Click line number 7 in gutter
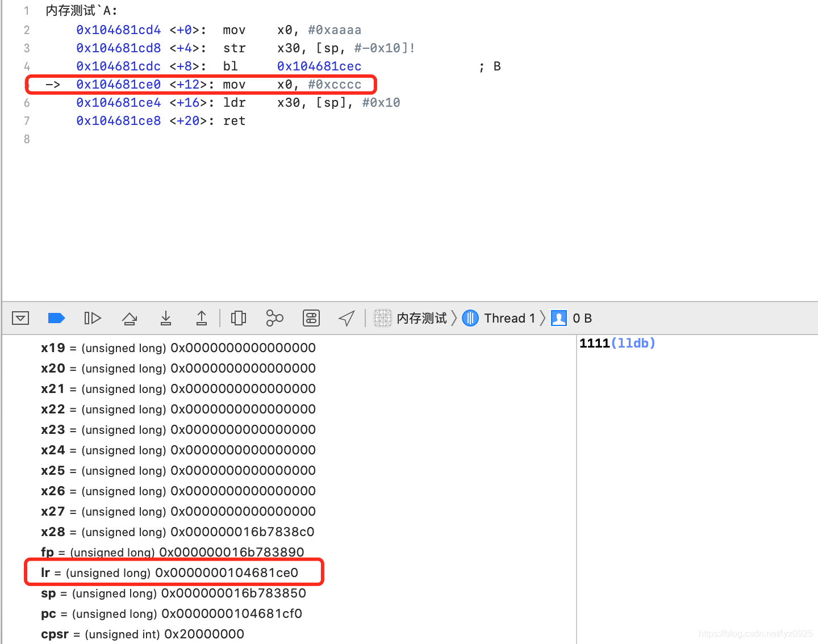 [x=27, y=120]
